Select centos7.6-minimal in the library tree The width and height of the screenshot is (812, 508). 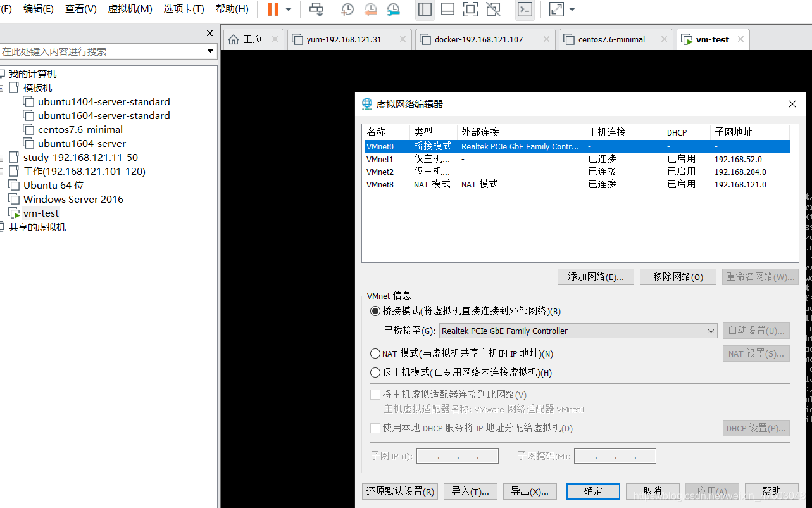[80, 129]
